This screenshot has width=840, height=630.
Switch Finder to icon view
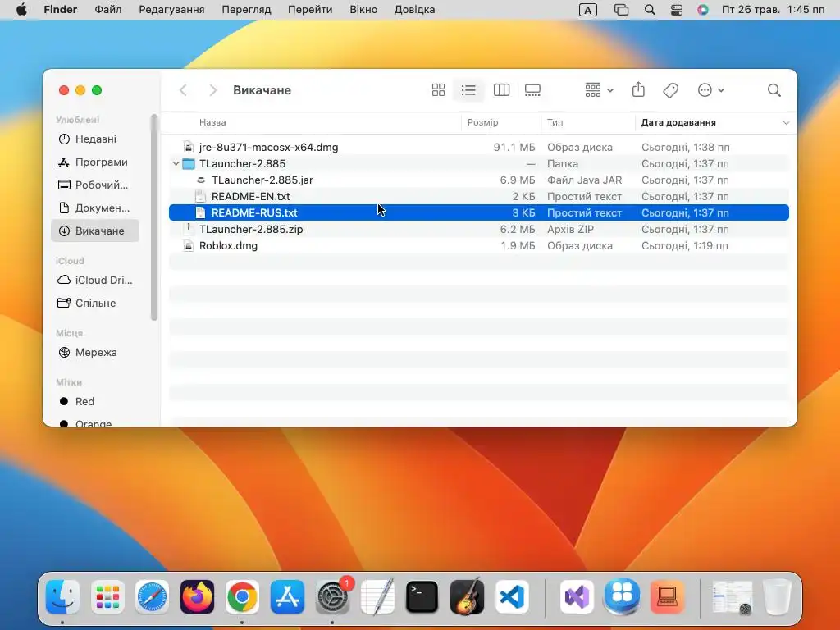(438, 90)
